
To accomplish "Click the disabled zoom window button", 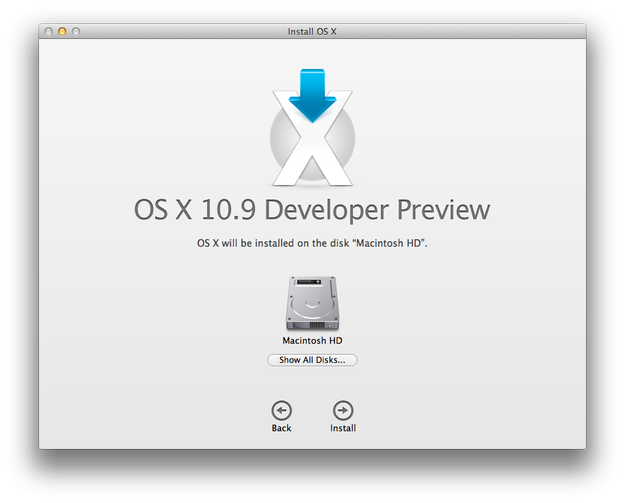I will [x=76, y=31].
